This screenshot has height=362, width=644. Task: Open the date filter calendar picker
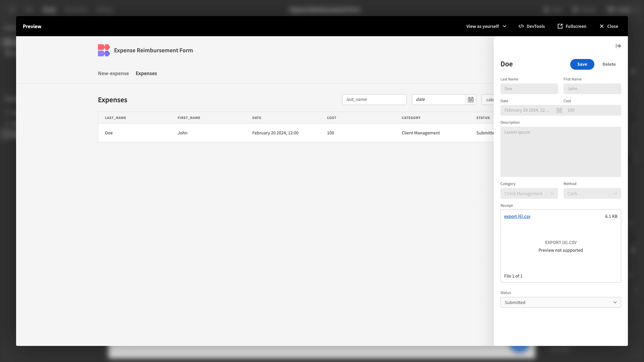click(x=471, y=100)
